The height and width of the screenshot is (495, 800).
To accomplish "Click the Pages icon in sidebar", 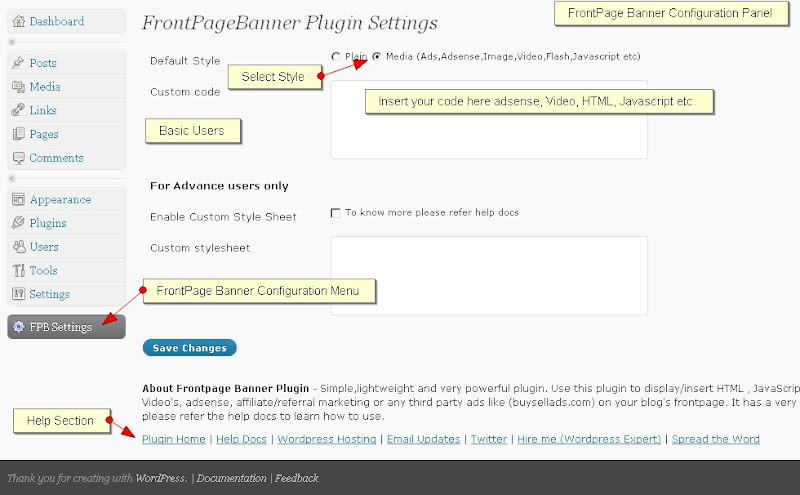I will click(x=18, y=134).
